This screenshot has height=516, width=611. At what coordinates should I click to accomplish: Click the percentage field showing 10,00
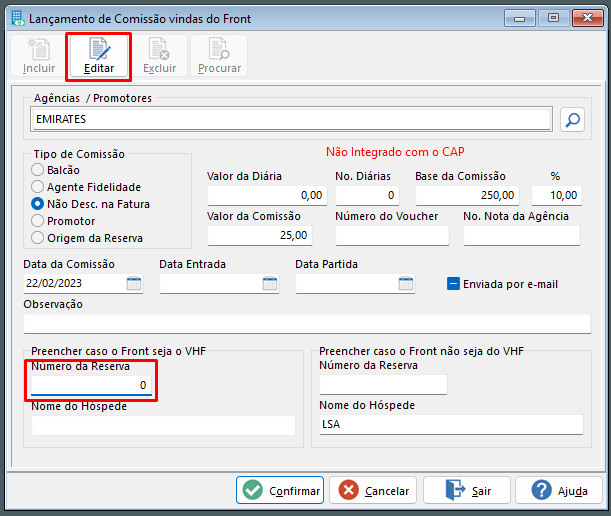coord(557,195)
